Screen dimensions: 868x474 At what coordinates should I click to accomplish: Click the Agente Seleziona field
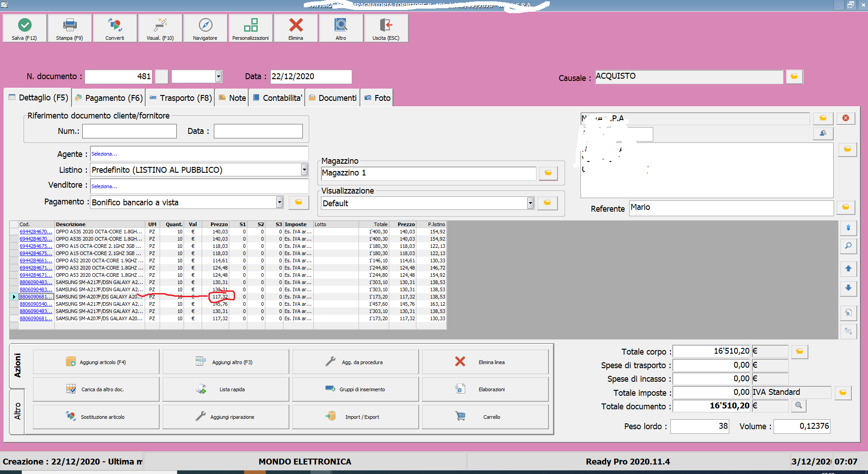[199, 154]
